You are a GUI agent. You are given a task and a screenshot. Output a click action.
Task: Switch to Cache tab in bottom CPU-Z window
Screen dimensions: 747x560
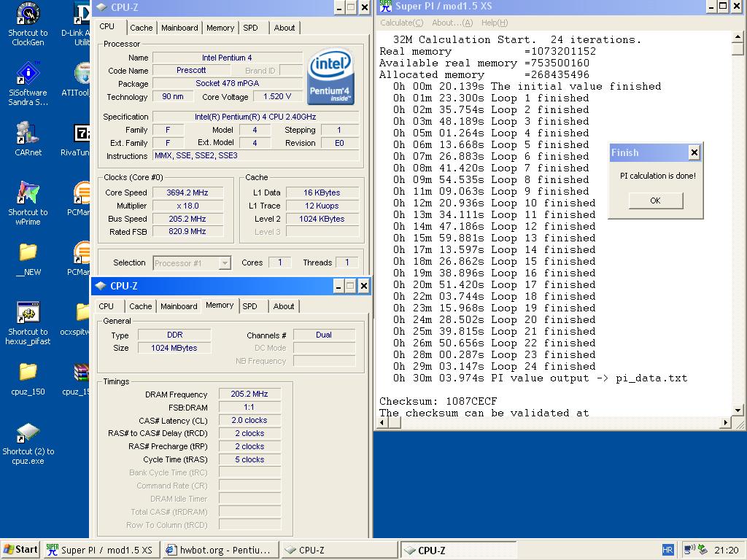(x=141, y=306)
